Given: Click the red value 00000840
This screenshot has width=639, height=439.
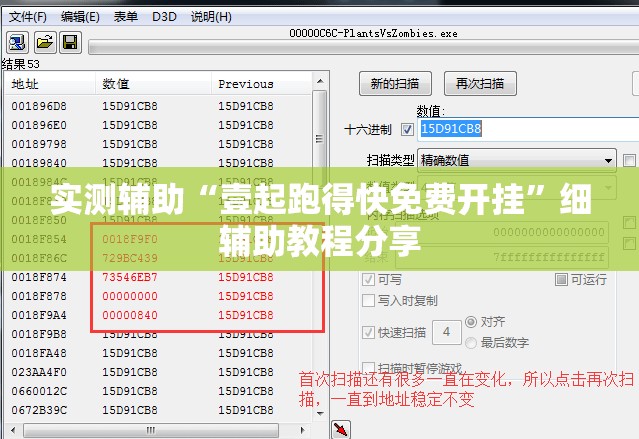Looking at the screenshot, I should click(x=130, y=315).
